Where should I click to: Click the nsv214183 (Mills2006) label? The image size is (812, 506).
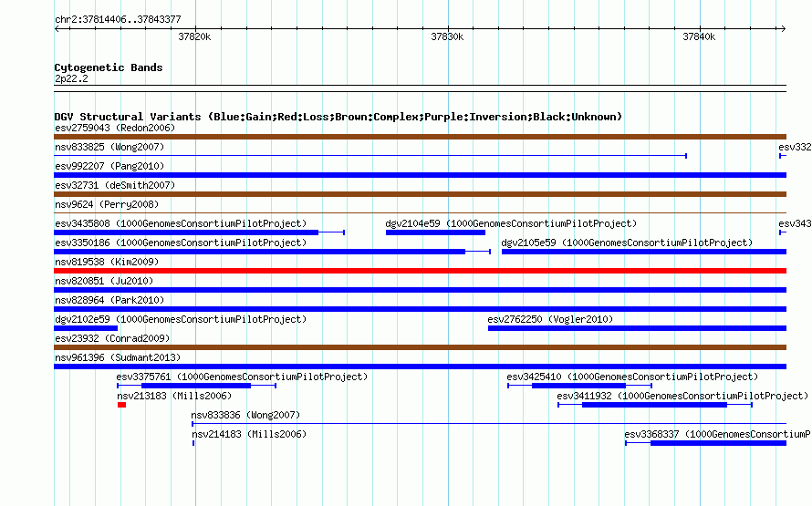click(x=249, y=434)
